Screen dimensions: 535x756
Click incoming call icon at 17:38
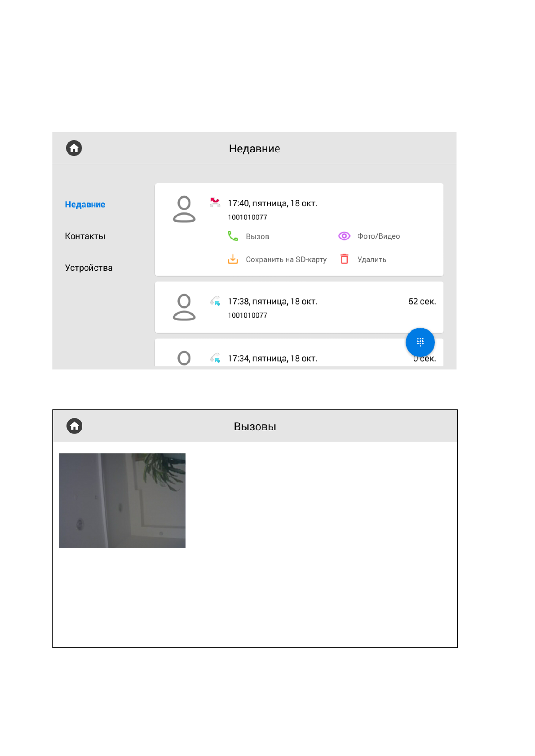point(215,301)
